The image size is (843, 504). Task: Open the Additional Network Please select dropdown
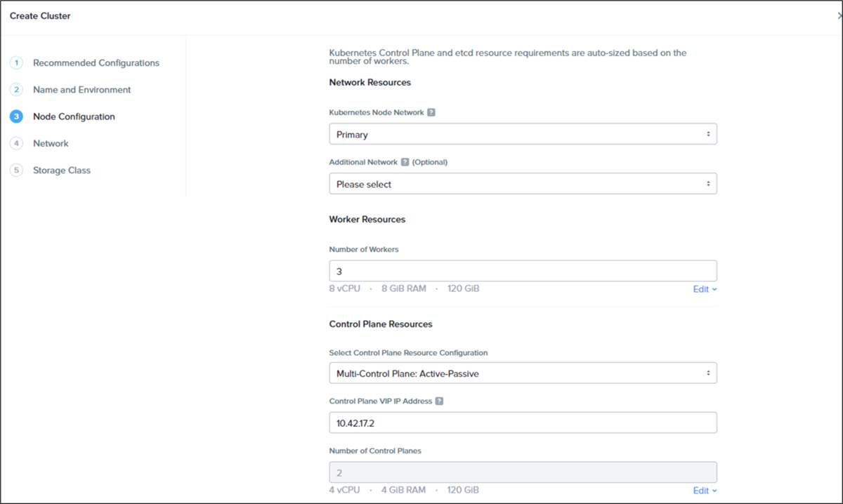click(523, 184)
